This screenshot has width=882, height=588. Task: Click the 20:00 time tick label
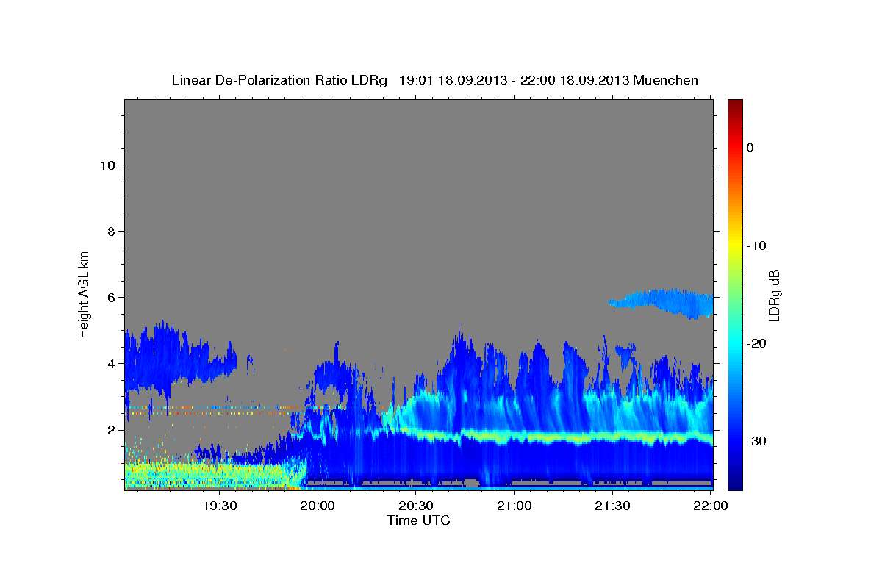coord(318,506)
